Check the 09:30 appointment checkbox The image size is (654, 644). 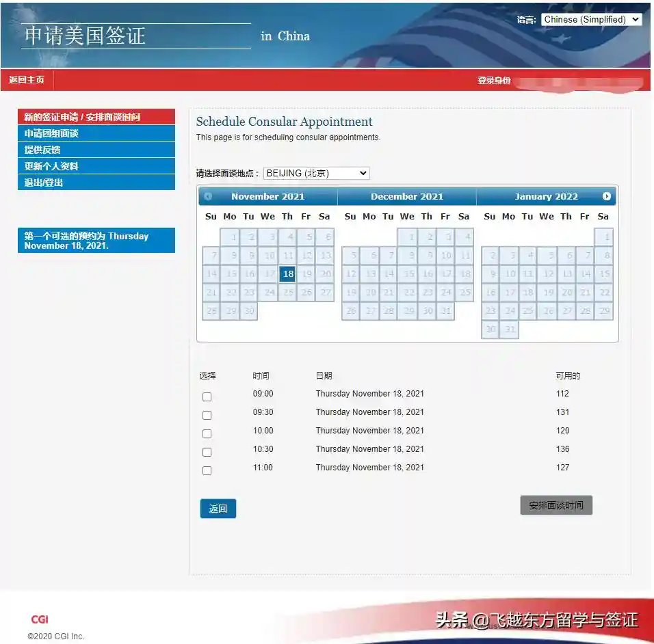(x=207, y=416)
